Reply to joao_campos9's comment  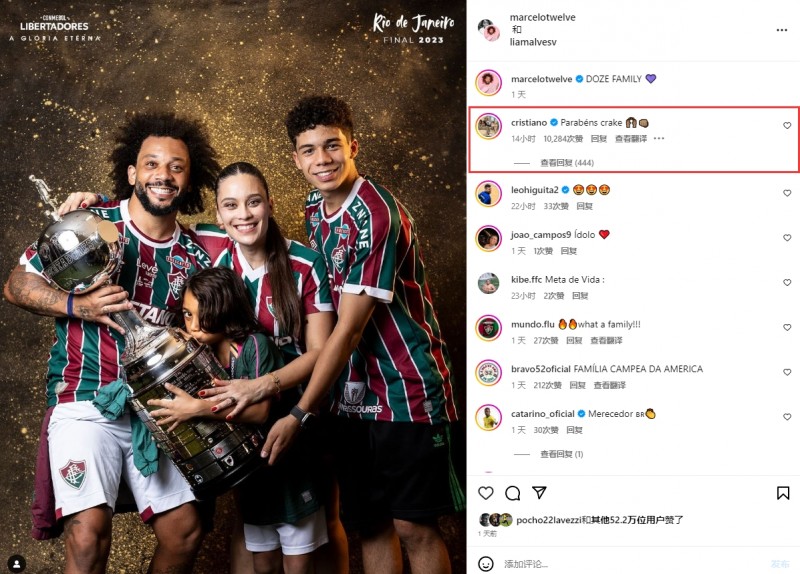(x=568, y=251)
